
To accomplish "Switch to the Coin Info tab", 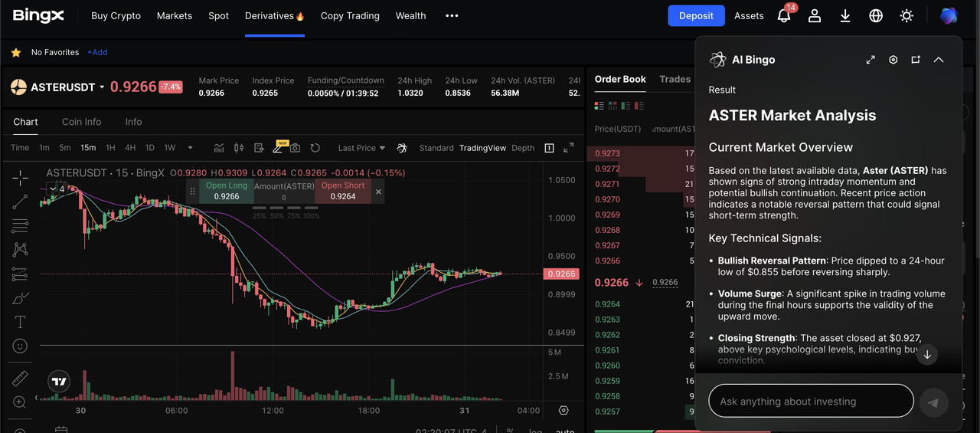I will pyautogui.click(x=82, y=122).
